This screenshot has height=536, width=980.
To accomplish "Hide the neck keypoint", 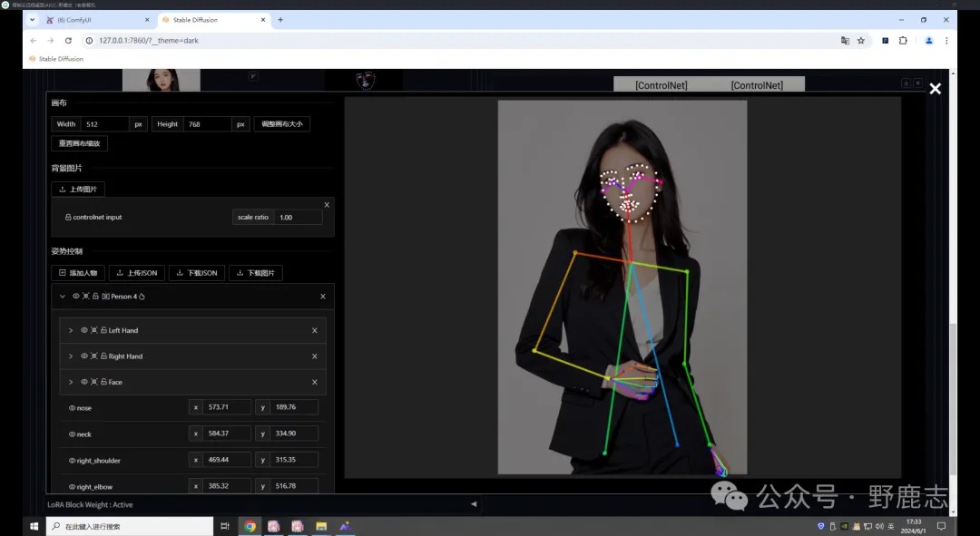I will (72, 434).
